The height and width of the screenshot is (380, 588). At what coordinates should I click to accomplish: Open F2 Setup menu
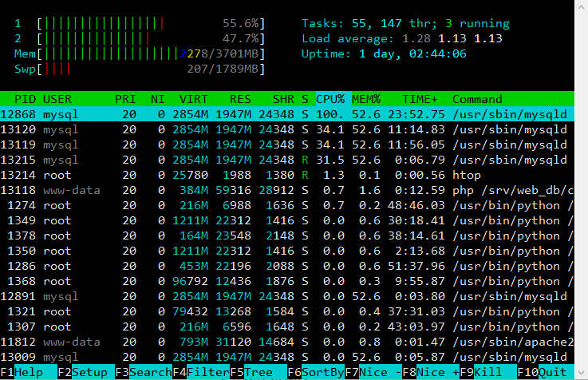coord(89,372)
